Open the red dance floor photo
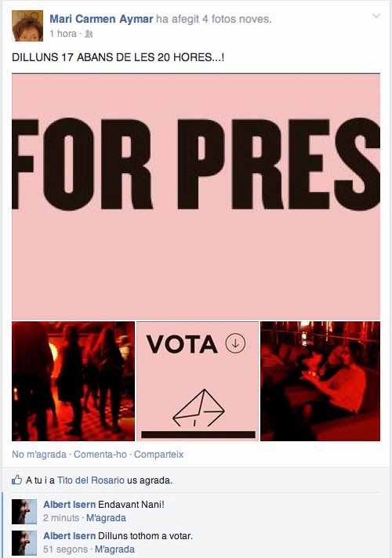Image resolution: width=392 pixels, height=558 pixels. (74, 381)
